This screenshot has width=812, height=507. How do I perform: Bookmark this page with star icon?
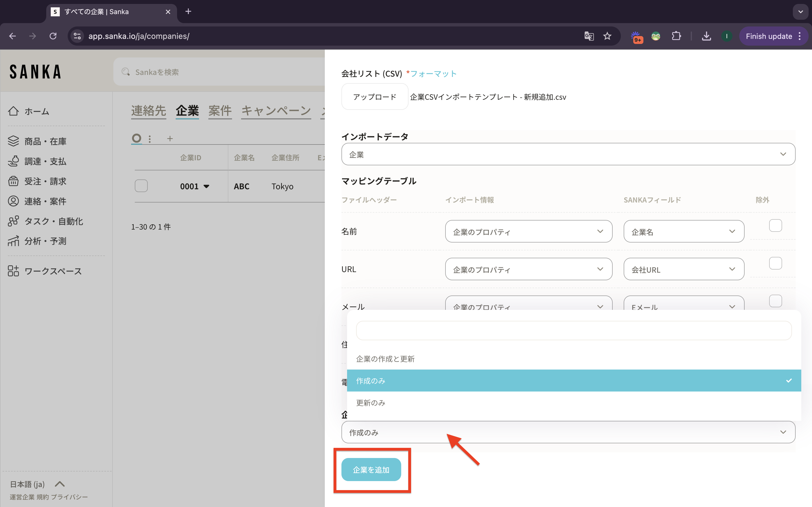(607, 36)
